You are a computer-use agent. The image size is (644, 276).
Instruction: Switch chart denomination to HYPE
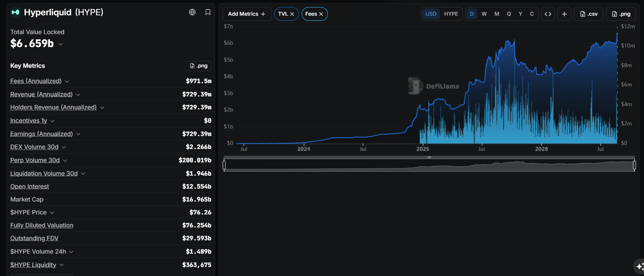pyautogui.click(x=451, y=14)
